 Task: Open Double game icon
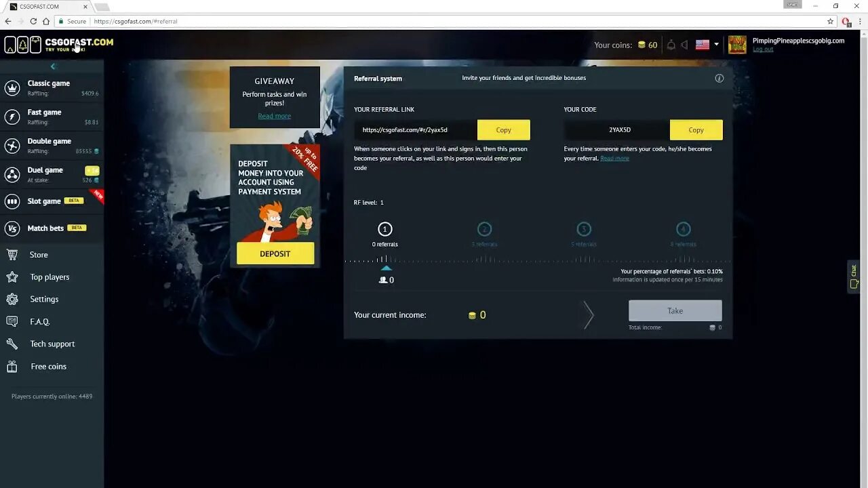coord(12,146)
